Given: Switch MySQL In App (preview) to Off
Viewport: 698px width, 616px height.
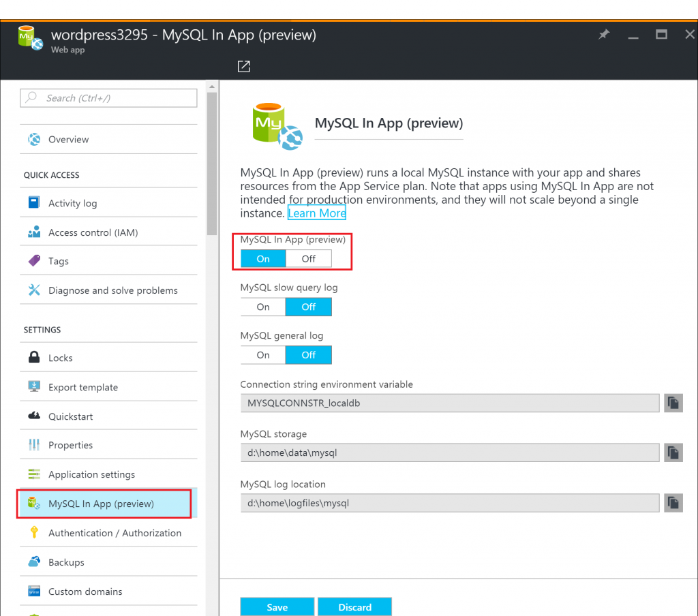Looking at the screenshot, I should pos(308,258).
